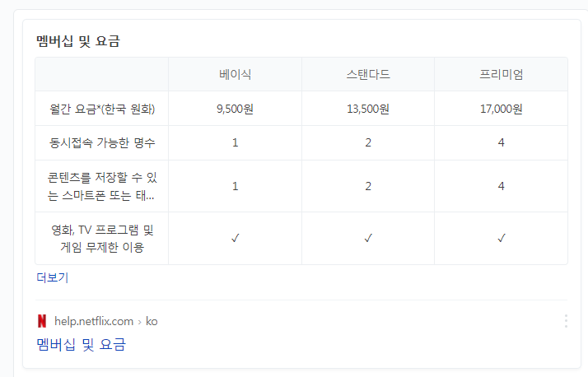Viewport: 588px width, 377px height.
Task: Click the 스탠다드 column checkmark icon
Action: (x=368, y=238)
